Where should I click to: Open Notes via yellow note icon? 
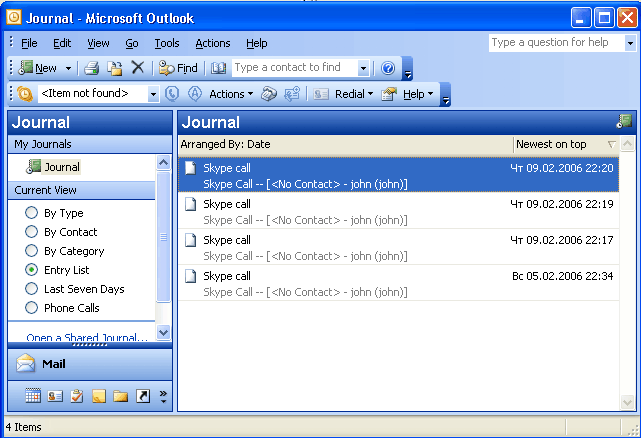click(99, 396)
